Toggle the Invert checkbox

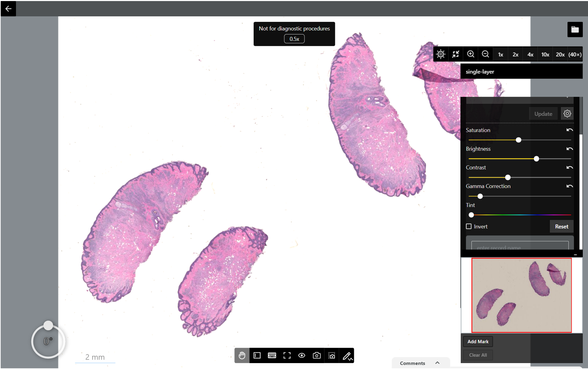(469, 226)
